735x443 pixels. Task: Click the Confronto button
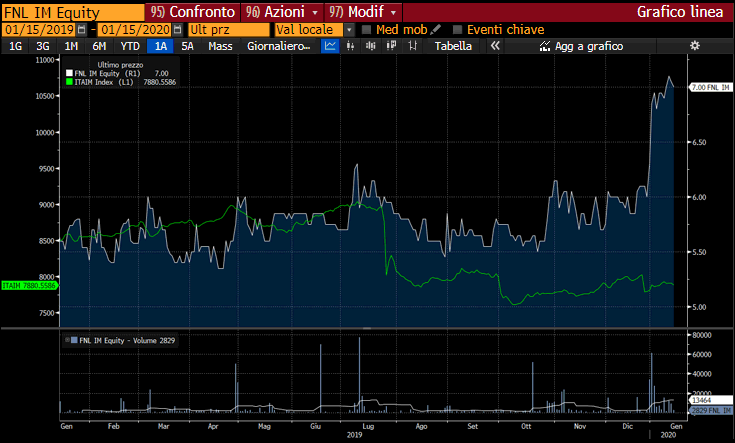[194, 12]
